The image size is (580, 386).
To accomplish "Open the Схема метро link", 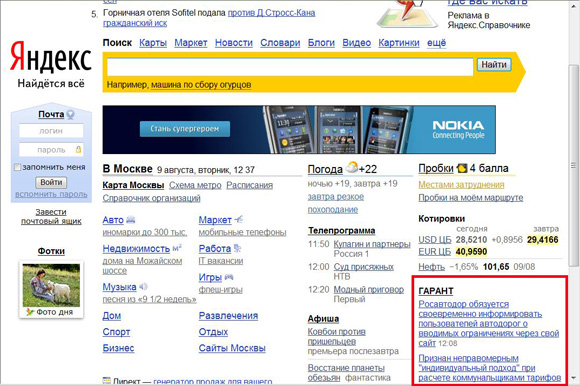I will [x=195, y=185].
